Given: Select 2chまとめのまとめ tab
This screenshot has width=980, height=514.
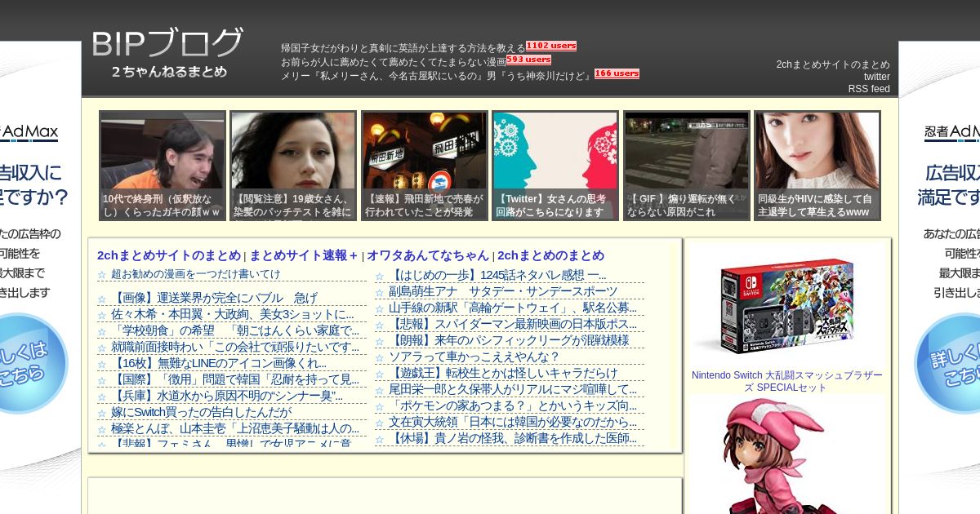Looking at the screenshot, I should (x=551, y=255).
